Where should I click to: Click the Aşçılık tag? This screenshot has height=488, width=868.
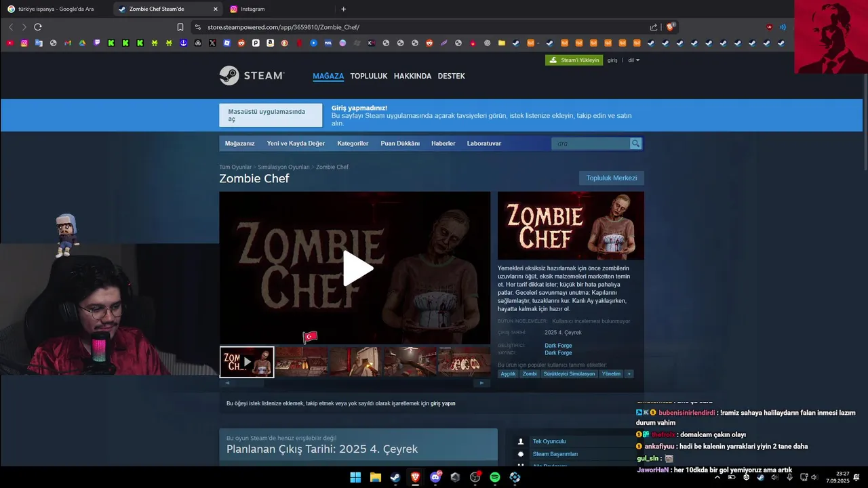click(508, 373)
